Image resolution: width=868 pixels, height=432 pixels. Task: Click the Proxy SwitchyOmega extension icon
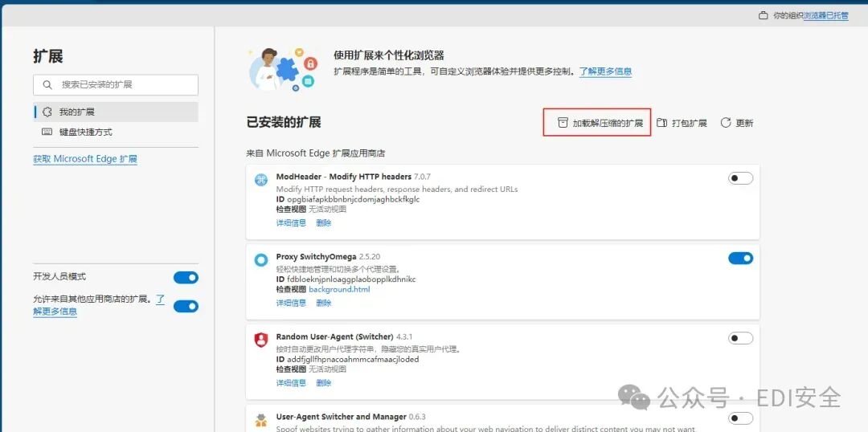pos(260,260)
